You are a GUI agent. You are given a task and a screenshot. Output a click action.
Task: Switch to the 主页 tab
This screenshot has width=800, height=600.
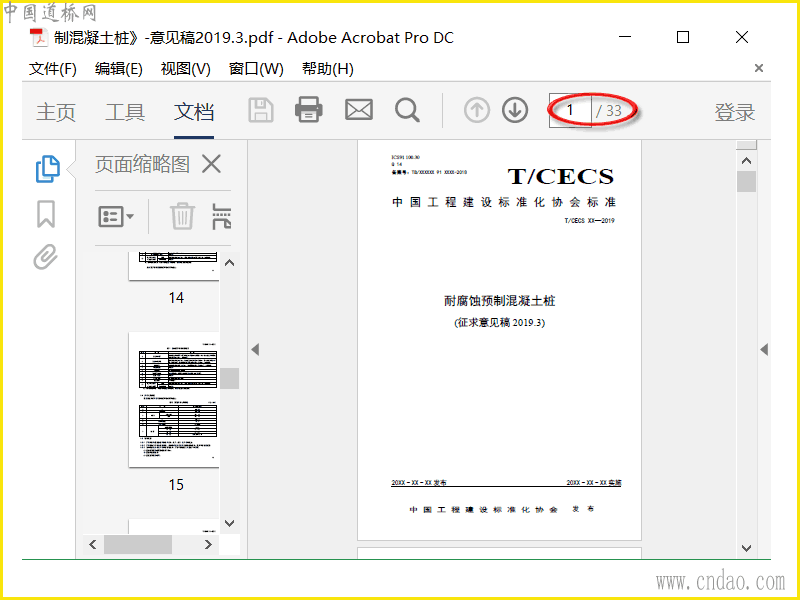56,112
